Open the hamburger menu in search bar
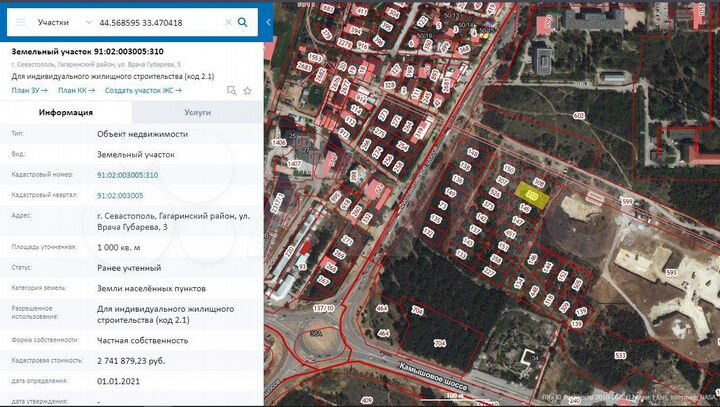This screenshot has height=407, width=720. pyautogui.click(x=20, y=21)
